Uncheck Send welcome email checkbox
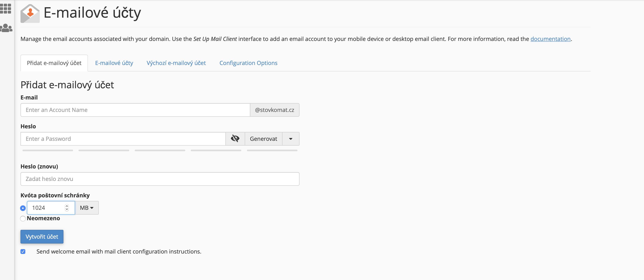The image size is (644, 280). click(23, 252)
